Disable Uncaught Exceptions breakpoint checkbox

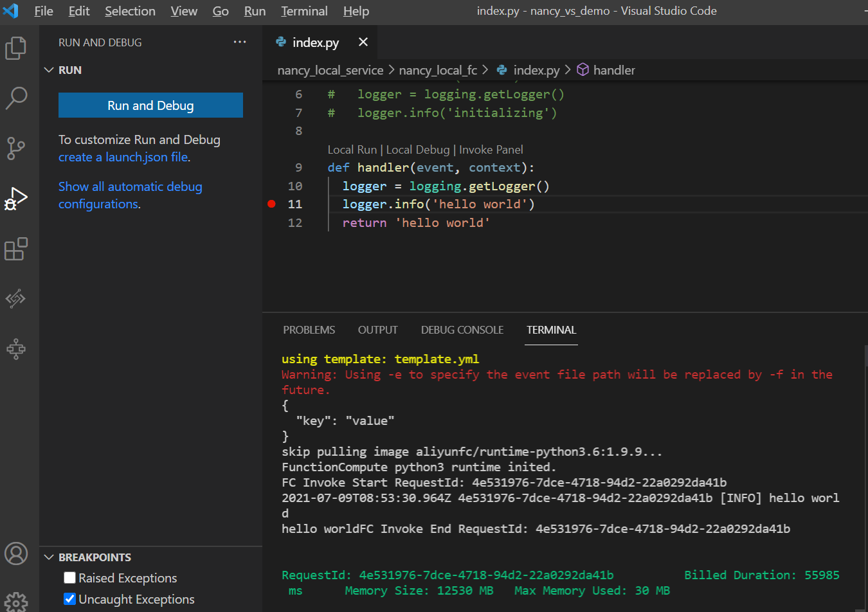(x=70, y=599)
